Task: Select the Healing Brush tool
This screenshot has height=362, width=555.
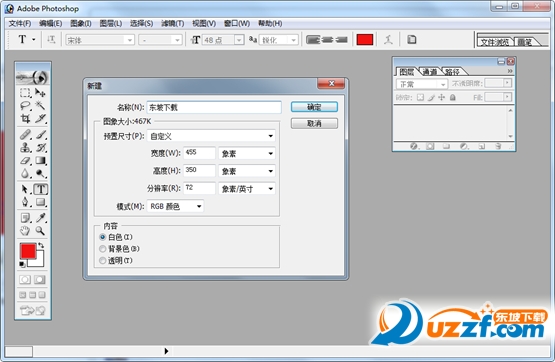Action: pos(25,134)
